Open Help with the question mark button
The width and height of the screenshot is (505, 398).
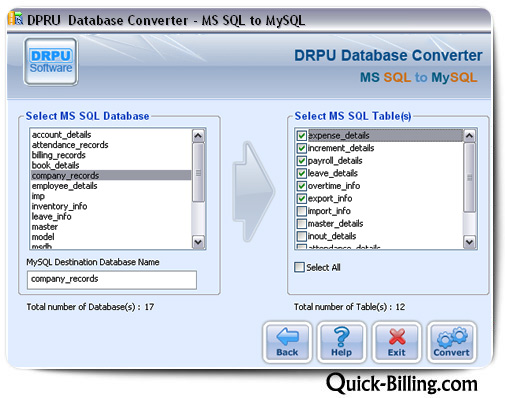point(341,342)
